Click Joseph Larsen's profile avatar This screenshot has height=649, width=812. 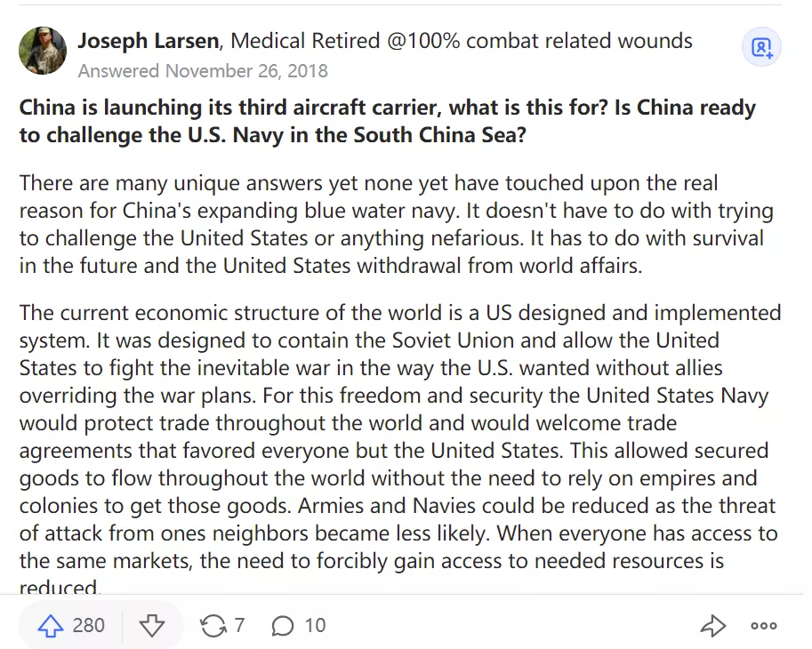tap(42, 51)
